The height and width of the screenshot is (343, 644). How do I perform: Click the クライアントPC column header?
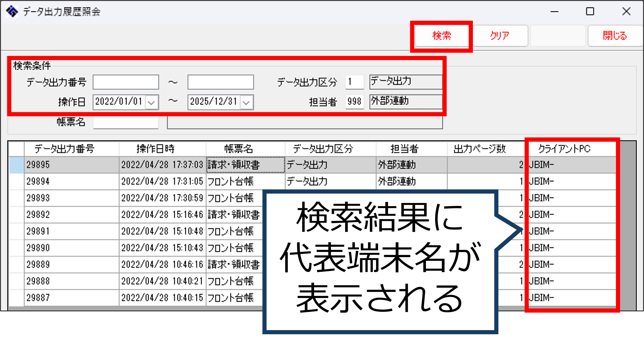pos(564,149)
